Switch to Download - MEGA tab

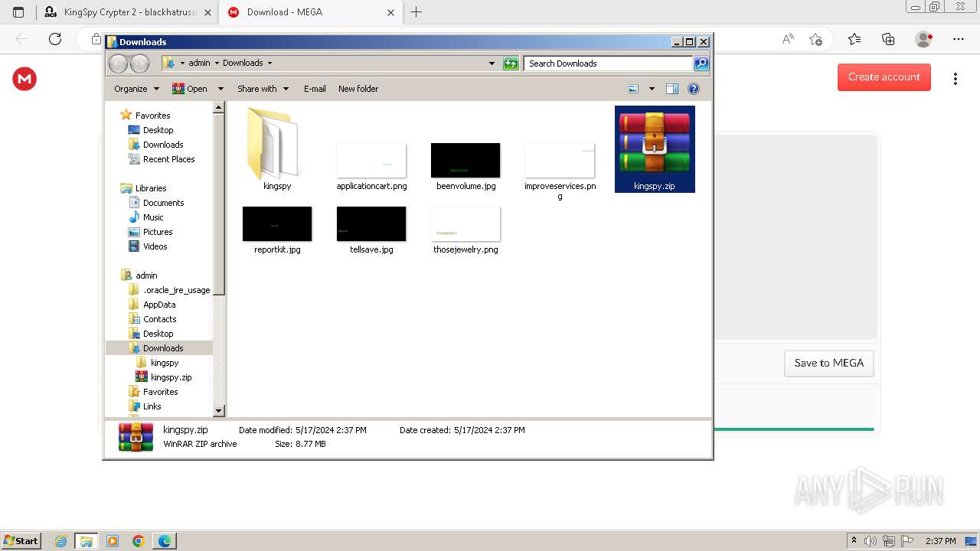[310, 12]
